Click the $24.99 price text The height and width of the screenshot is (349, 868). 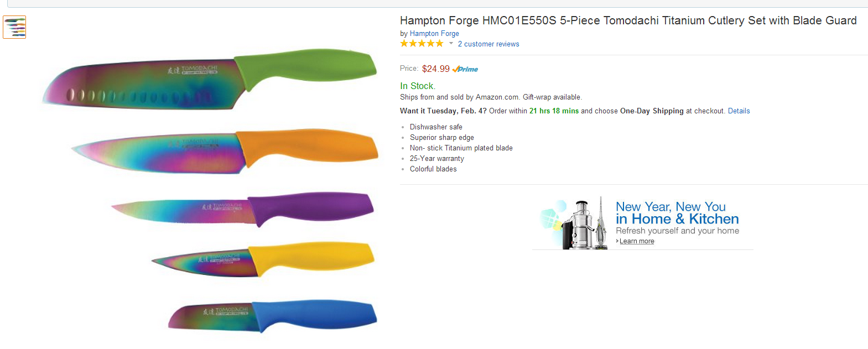click(x=436, y=69)
